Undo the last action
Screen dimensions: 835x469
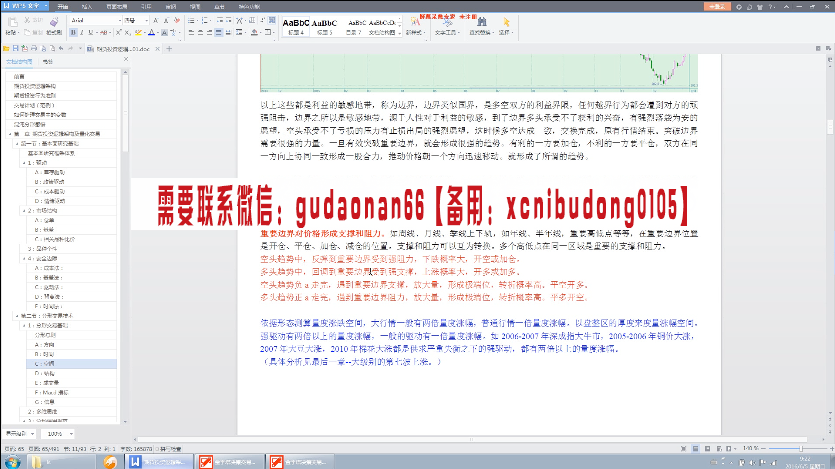click(61, 48)
